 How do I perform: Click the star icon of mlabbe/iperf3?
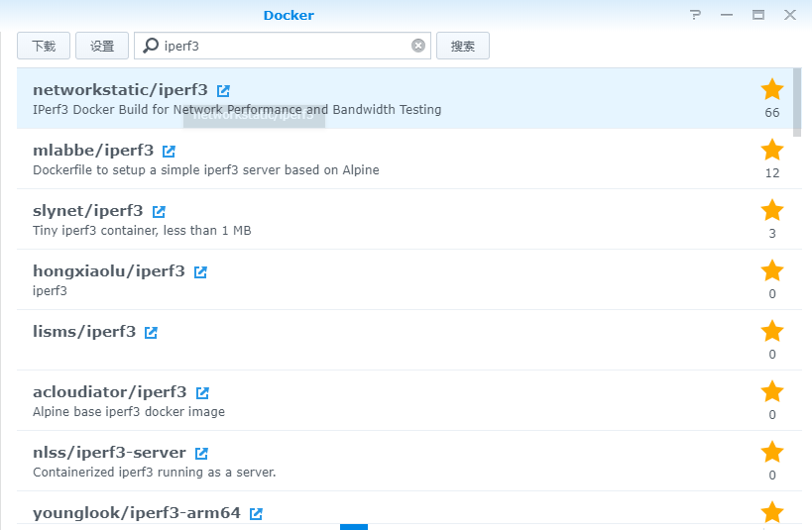[x=772, y=150]
